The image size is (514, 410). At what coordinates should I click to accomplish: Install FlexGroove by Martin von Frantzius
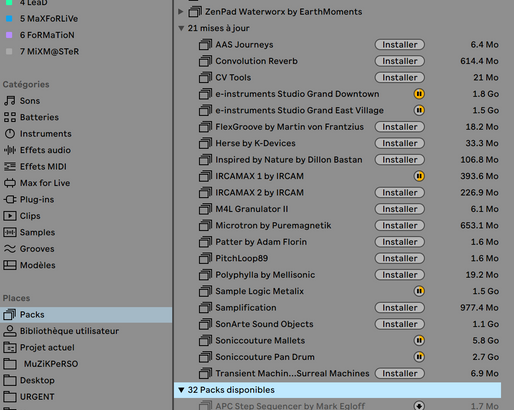(x=400, y=127)
